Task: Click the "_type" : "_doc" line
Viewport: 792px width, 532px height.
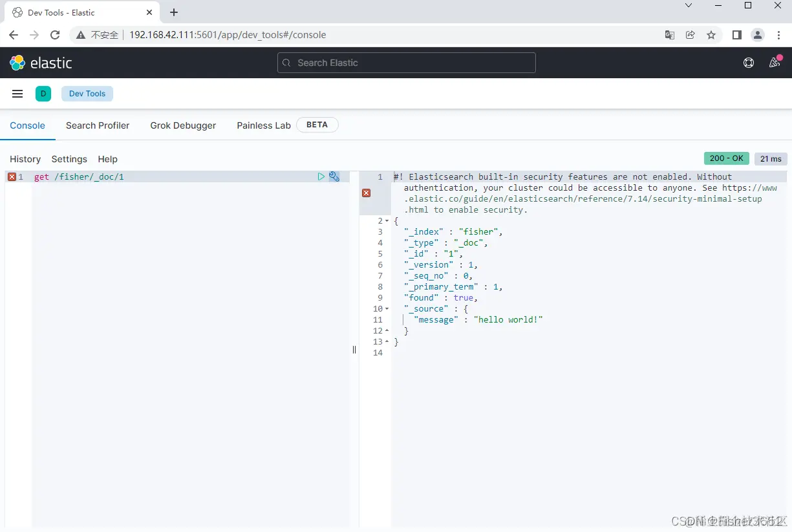Action: [x=446, y=243]
